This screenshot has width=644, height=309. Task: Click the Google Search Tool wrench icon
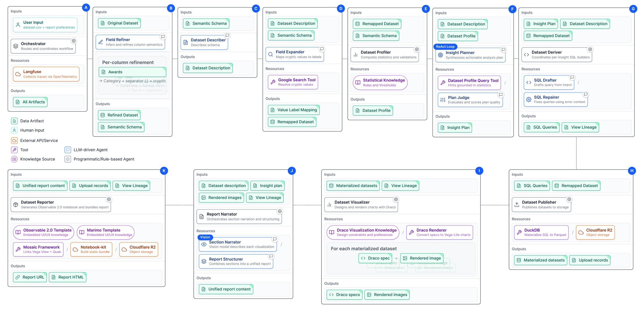pos(273,82)
